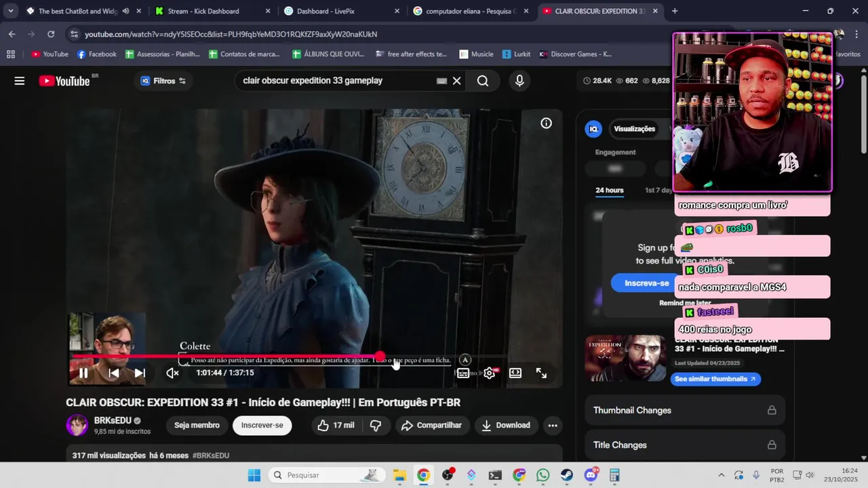
Task: Open the BRKsEDU channel avatar
Action: [77, 425]
